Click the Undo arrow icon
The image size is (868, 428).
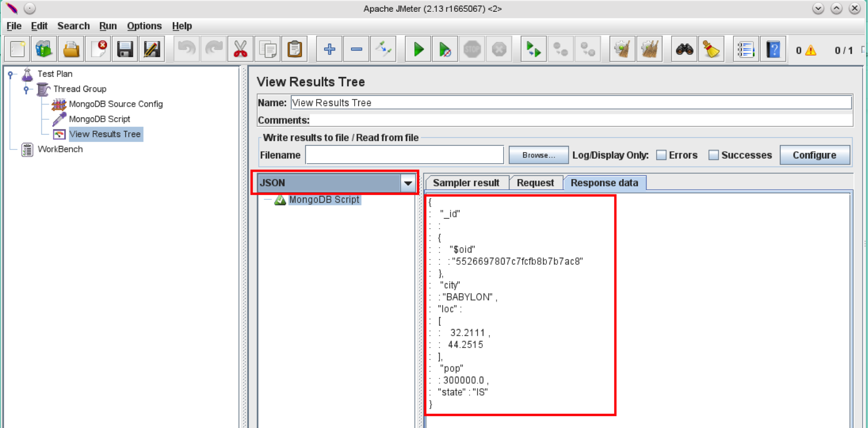186,49
